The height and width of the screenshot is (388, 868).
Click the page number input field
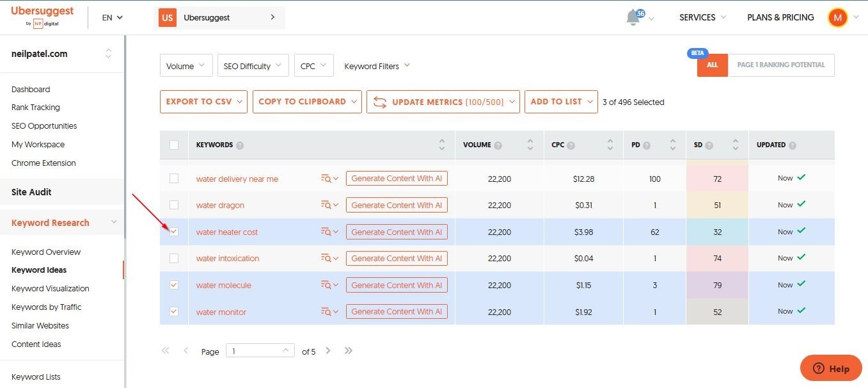pyautogui.click(x=260, y=351)
